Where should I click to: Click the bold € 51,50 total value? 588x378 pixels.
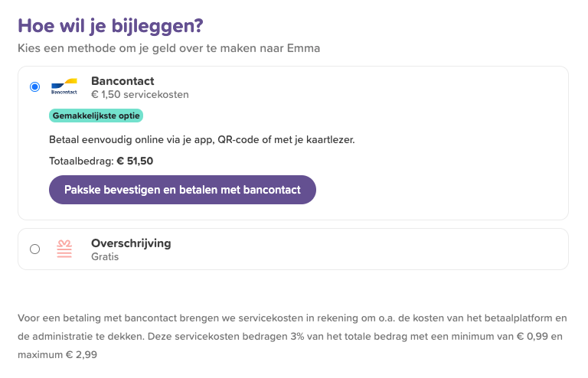coord(135,161)
